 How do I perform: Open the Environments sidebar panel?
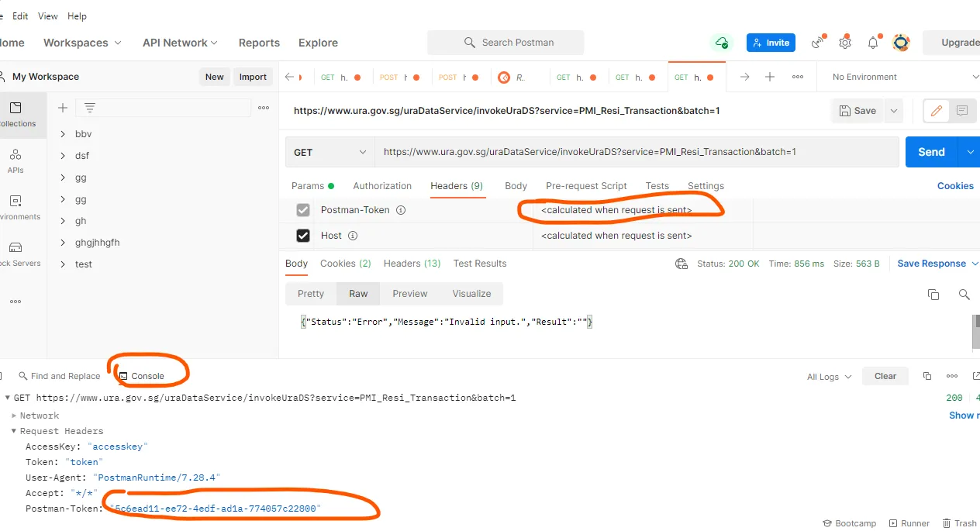click(x=16, y=207)
